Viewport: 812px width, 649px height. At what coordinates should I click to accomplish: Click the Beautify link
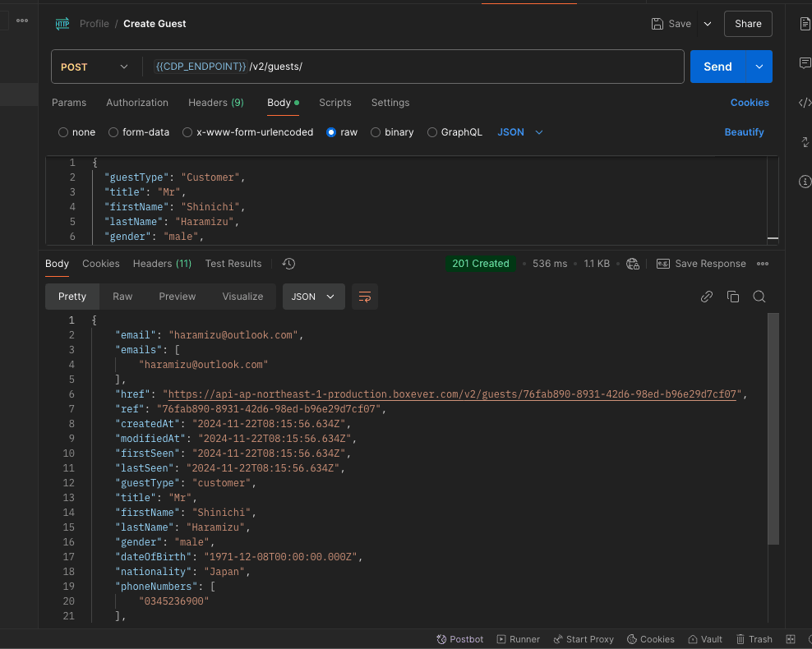(744, 132)
